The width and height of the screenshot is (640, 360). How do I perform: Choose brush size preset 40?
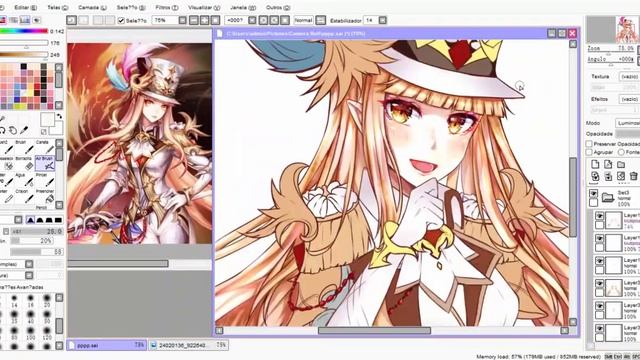tap(31, 317)
